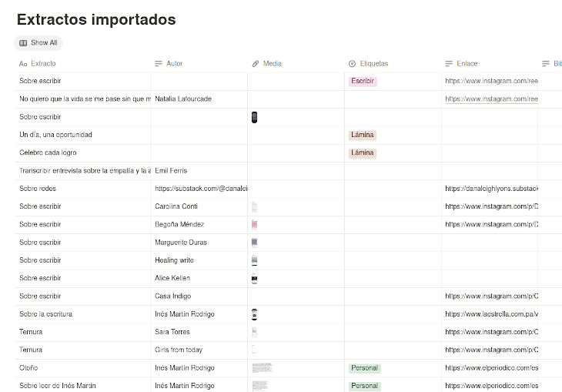562x392 pixels.
Task: Open the Etiquetas column header menu
Action: (x=374, y=64)
